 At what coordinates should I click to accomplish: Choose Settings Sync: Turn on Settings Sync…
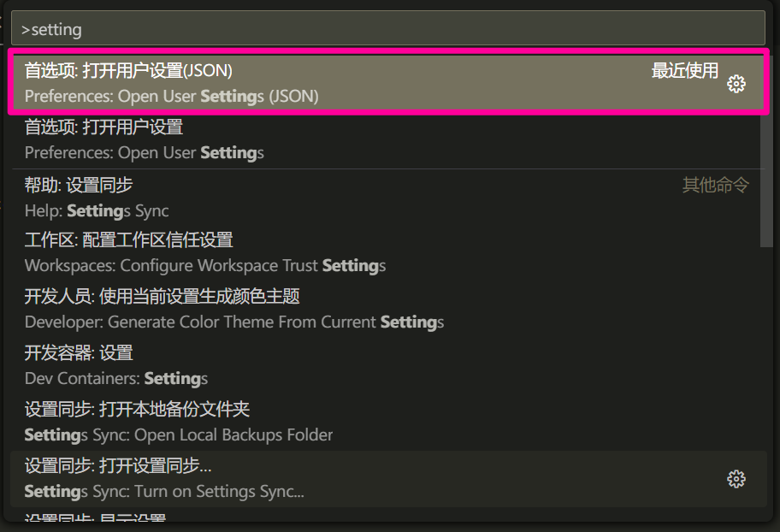388,479
